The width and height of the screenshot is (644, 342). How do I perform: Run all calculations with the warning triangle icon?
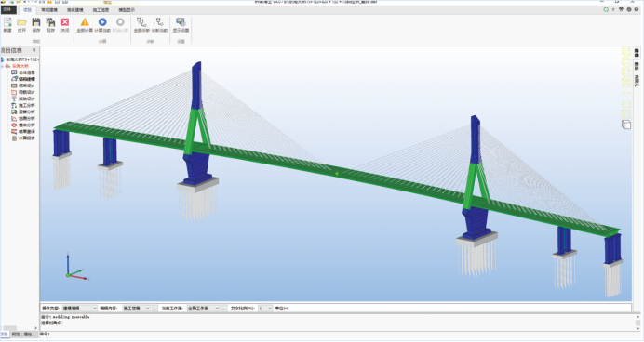[x=85, y=24]
